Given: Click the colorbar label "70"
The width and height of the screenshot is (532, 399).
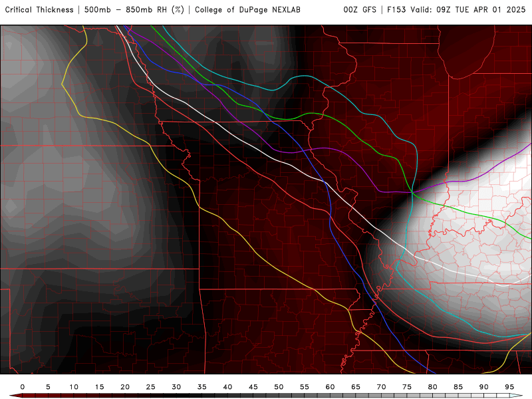Looking at the screenshot, I should (x=381, y=387).
